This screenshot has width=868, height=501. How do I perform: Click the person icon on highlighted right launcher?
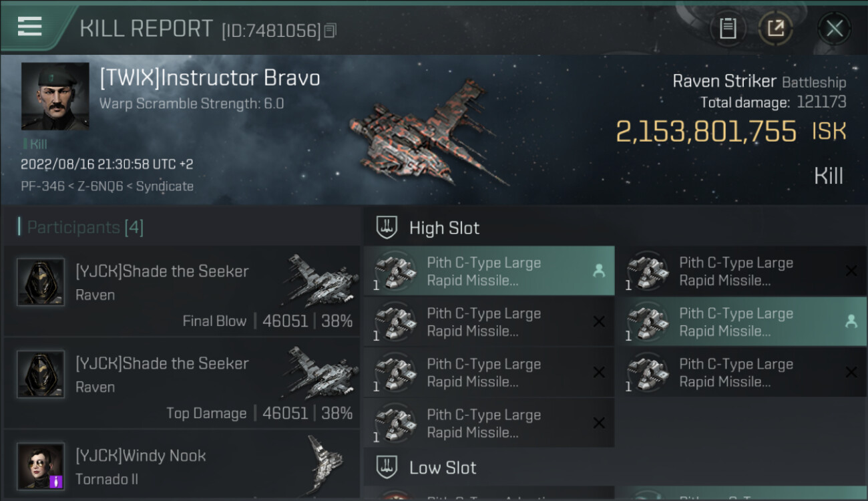(851, 322)
